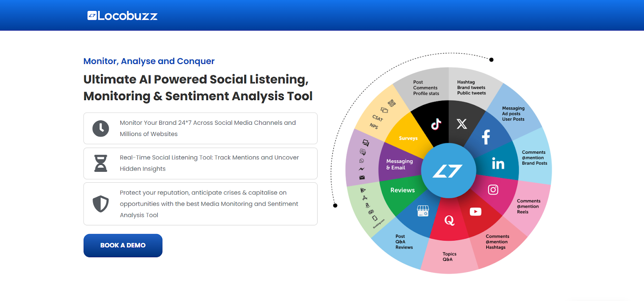Click the 'Monitor Your Brand 24*7' card text
Image resolution: width=644 pixels, height=301 pixels.
click(208, 128)
